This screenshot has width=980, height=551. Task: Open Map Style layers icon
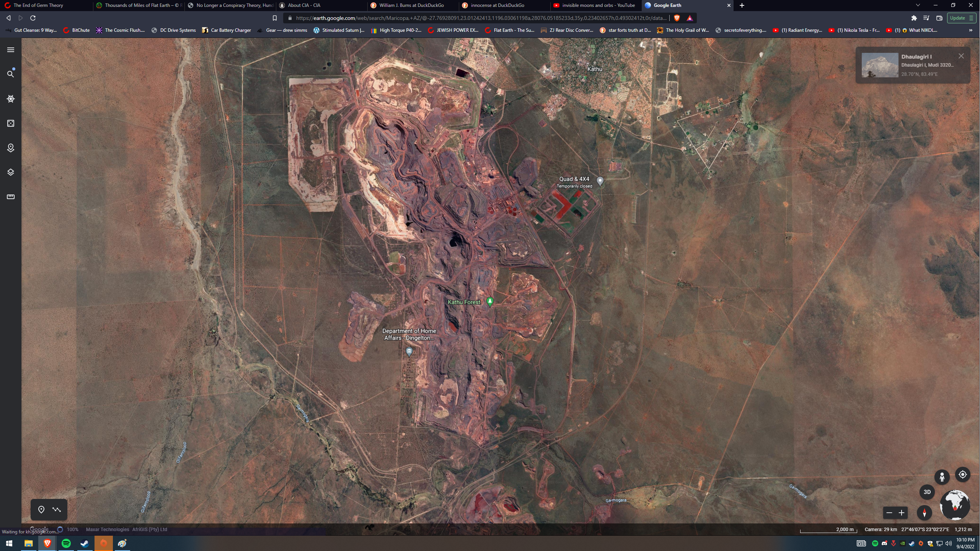pos(11,172)
